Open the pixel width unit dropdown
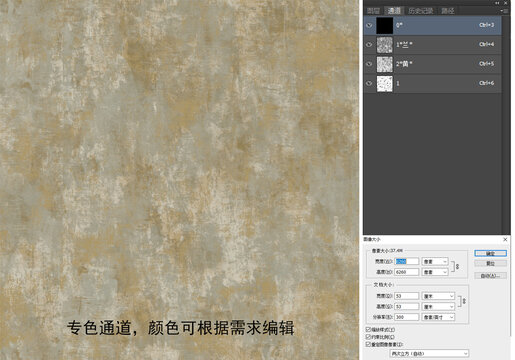Viewport: 515px width, 360px height. 435,262
